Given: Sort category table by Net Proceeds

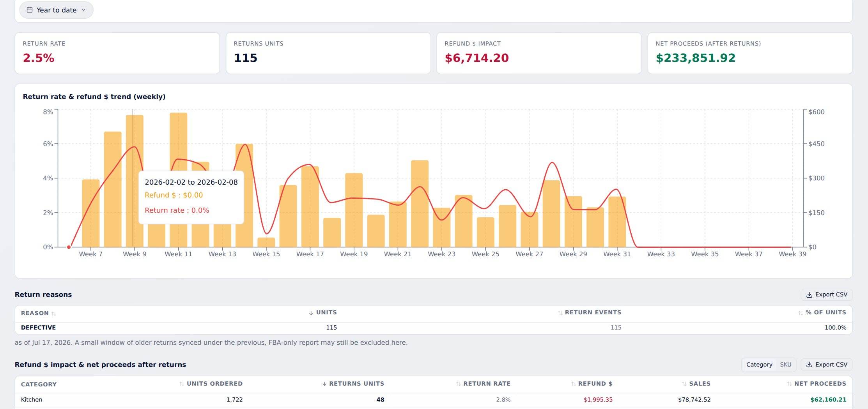Looking at the screenshot, I should 817,384.
